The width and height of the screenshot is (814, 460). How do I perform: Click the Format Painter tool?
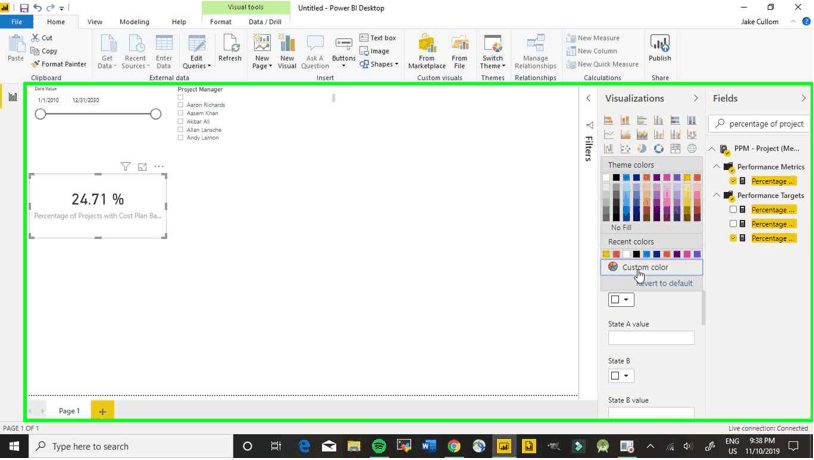pos(59,64)
